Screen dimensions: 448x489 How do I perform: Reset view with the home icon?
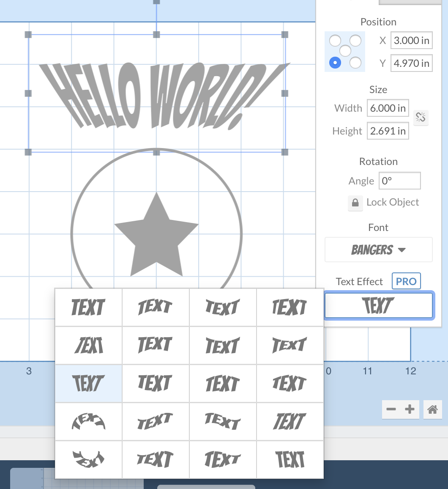432,409
